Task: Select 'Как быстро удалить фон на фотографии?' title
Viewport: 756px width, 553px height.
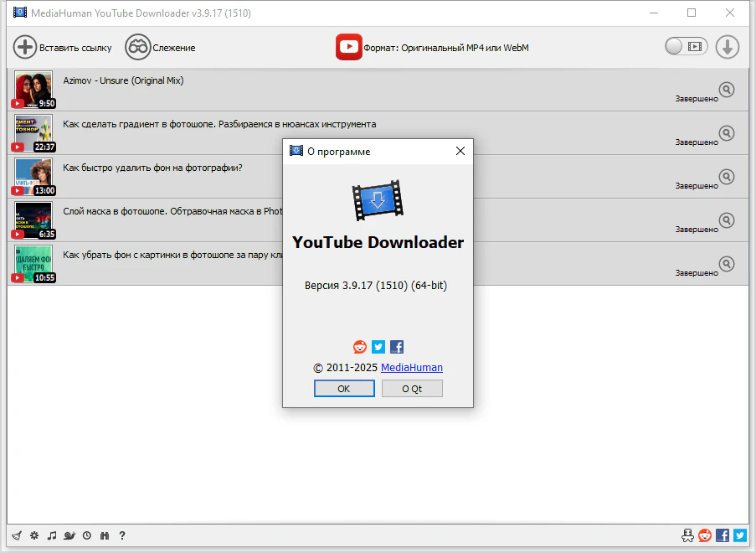Action: [153, 168]
